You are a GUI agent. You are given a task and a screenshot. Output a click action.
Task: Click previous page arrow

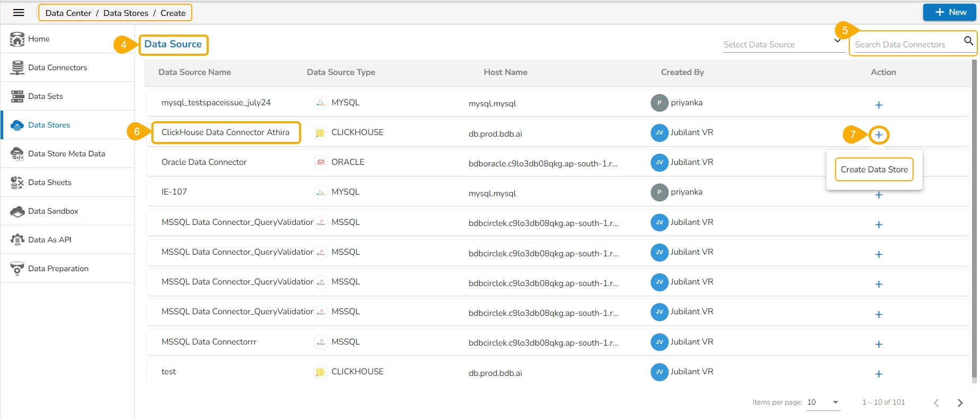[936, 403]
